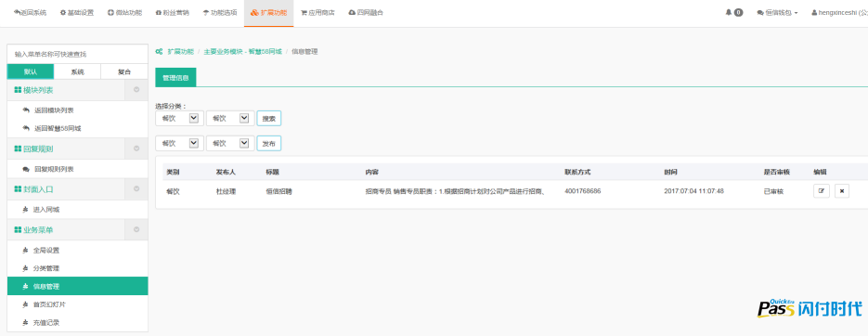The image size is (868, 336).
Task: Open notifications bell with 0 badge
Action: pyautogui.click(x=733, y=12)
